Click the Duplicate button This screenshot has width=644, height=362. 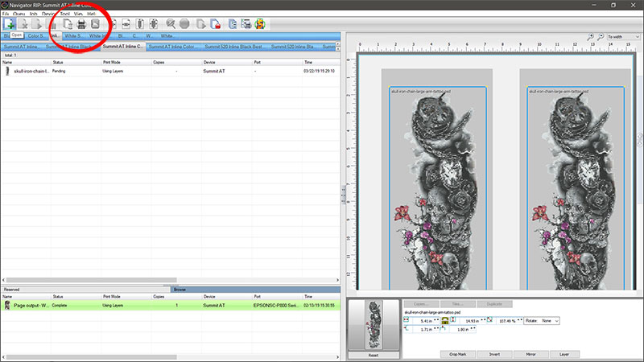[494, 304]
